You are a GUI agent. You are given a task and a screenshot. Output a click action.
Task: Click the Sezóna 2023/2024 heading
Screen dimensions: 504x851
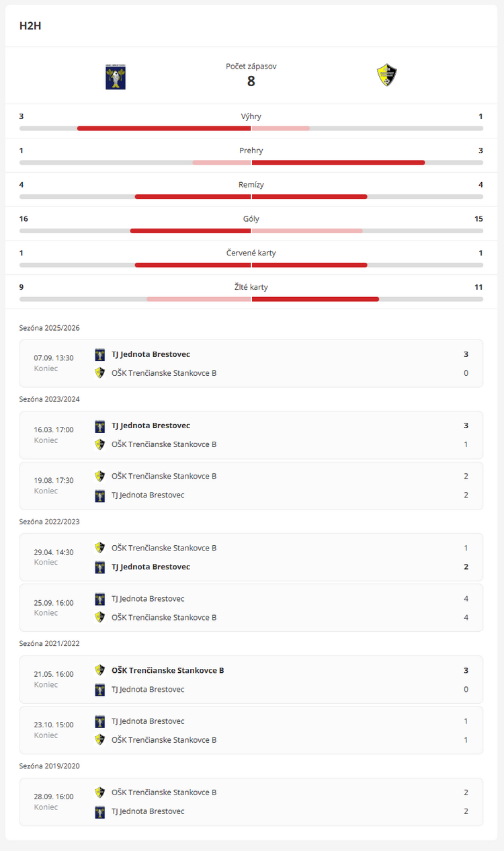(50, 399)
